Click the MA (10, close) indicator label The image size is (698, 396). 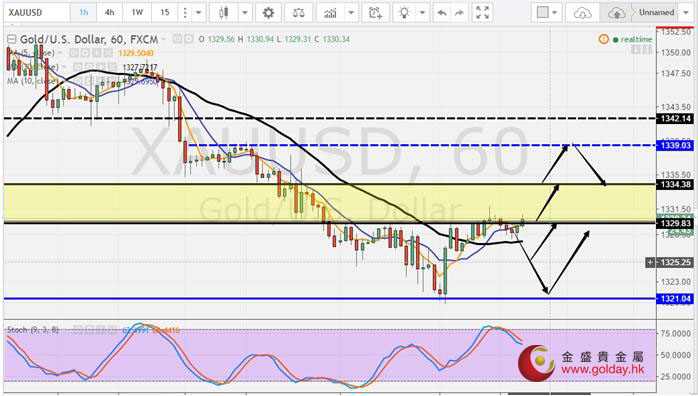[31, 81]
